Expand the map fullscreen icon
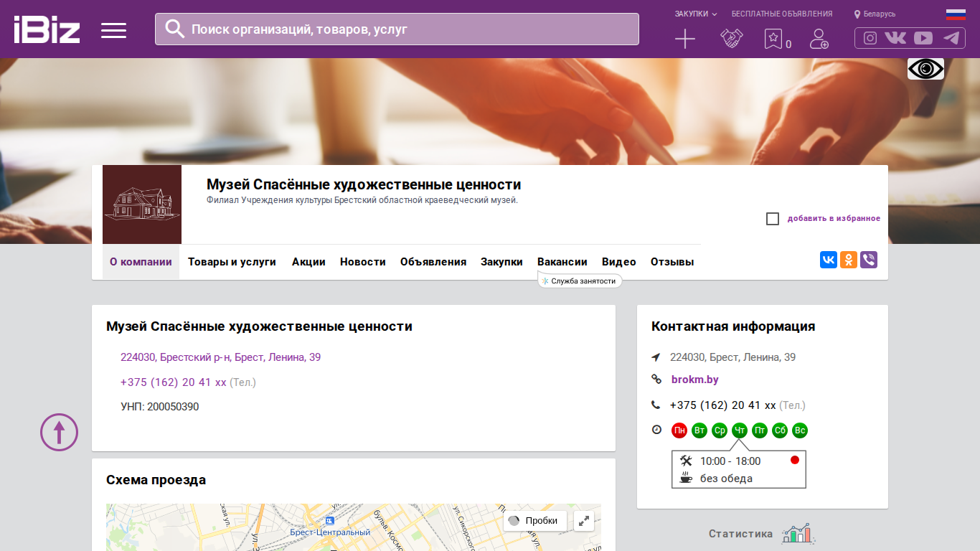This screenshot has height=551, width=980. (x=585, y=521)
